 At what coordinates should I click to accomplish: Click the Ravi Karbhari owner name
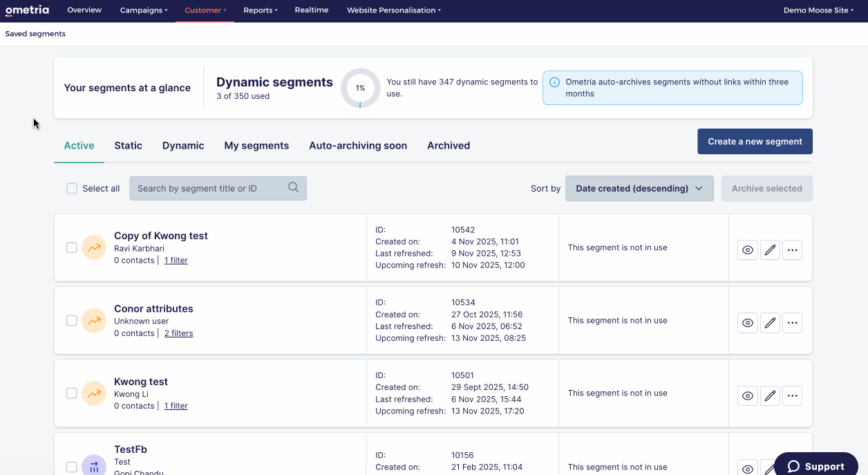coord(139,248)
